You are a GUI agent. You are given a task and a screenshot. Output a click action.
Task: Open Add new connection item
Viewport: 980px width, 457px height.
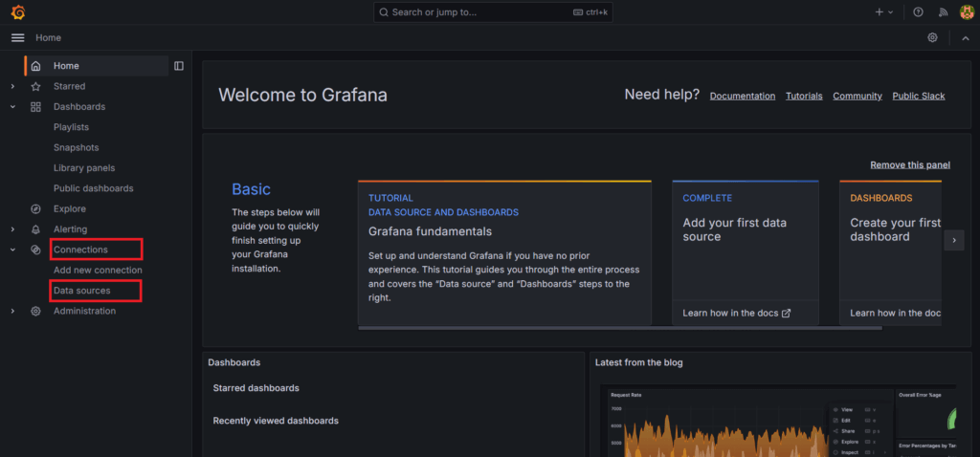[x=99, y=271]
